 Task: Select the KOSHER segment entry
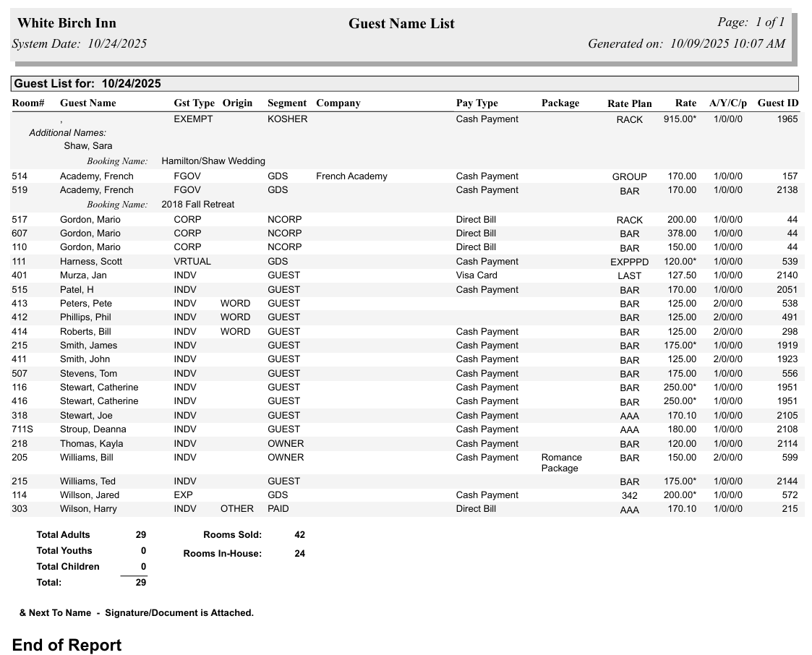(287, 119)
